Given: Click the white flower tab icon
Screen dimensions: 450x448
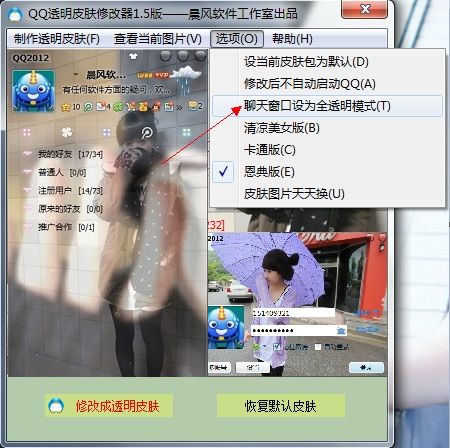Looking at the screenshot, I should tap(66, 133).
